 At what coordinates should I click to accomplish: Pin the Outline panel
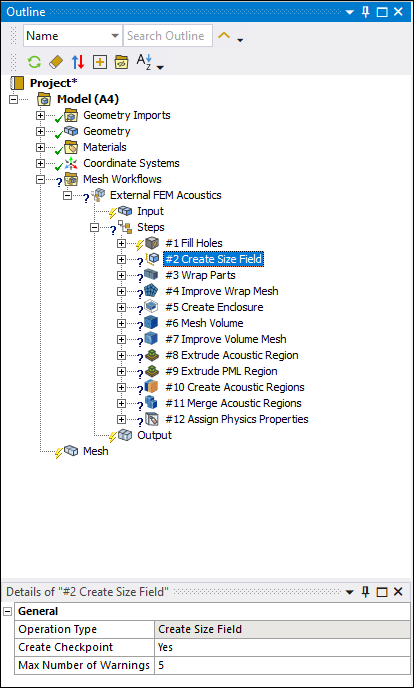click(366, 12)
